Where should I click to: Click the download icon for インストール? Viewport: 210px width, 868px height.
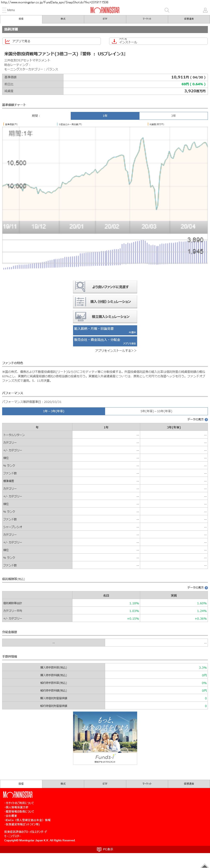[x=114, y=41]
